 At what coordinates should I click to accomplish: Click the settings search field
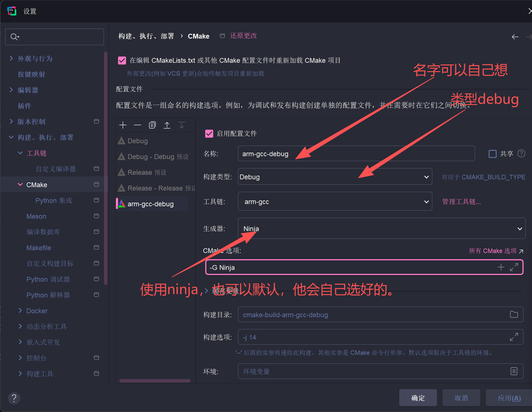click(x=55, y=37)
